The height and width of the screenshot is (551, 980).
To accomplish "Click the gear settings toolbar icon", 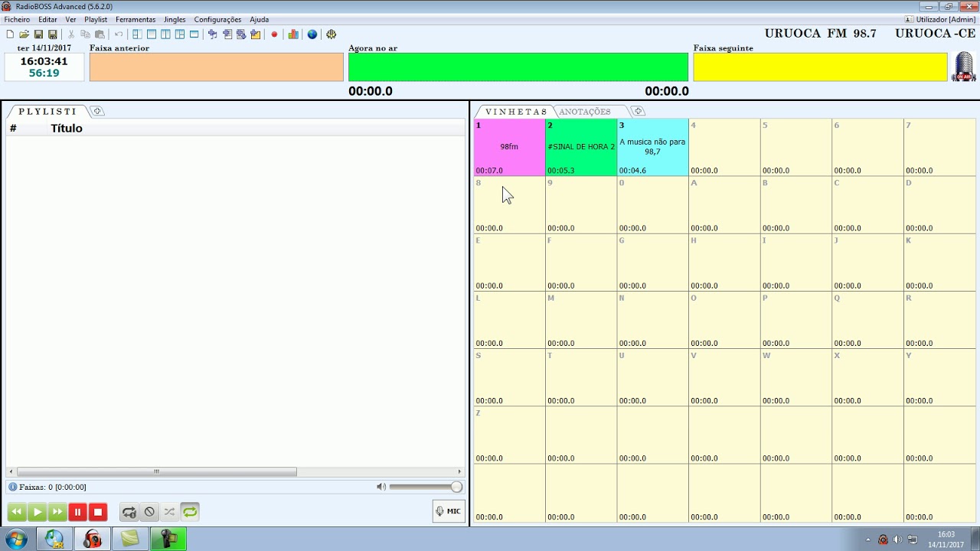I will pyautogui.click(x=331, y=34).
